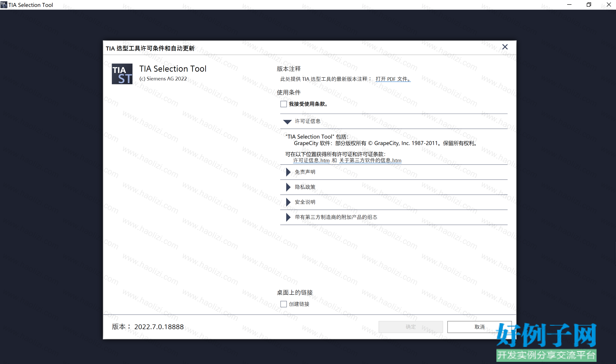Enable the 创建链接 desktop shortcut checkbox

[x=283, y=304]
